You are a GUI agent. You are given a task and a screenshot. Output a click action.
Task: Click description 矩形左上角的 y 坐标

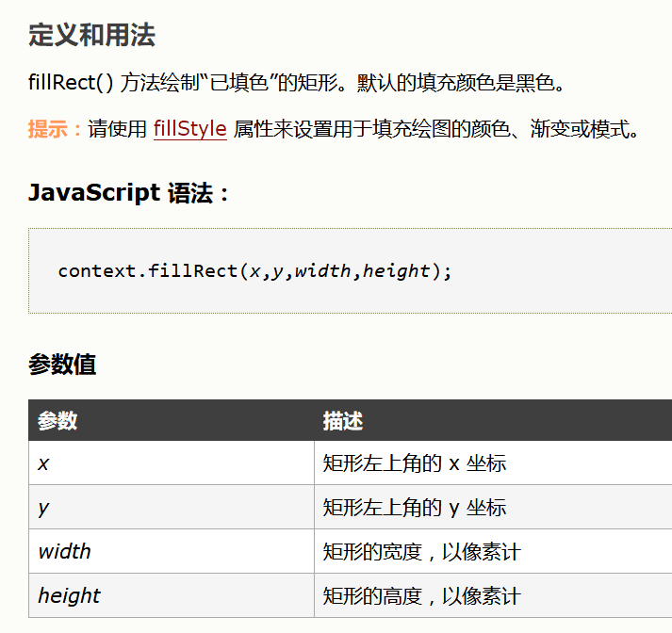click(x=415, y=508)
